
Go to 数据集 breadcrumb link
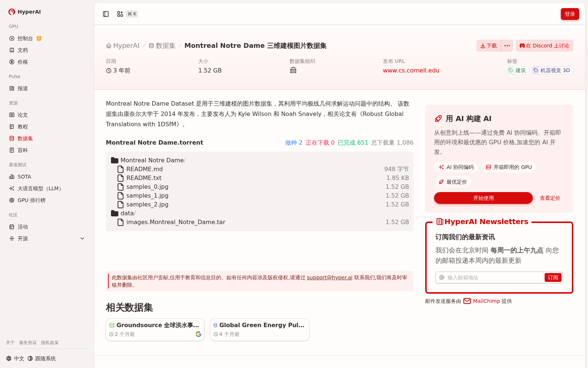pos(162,46)
